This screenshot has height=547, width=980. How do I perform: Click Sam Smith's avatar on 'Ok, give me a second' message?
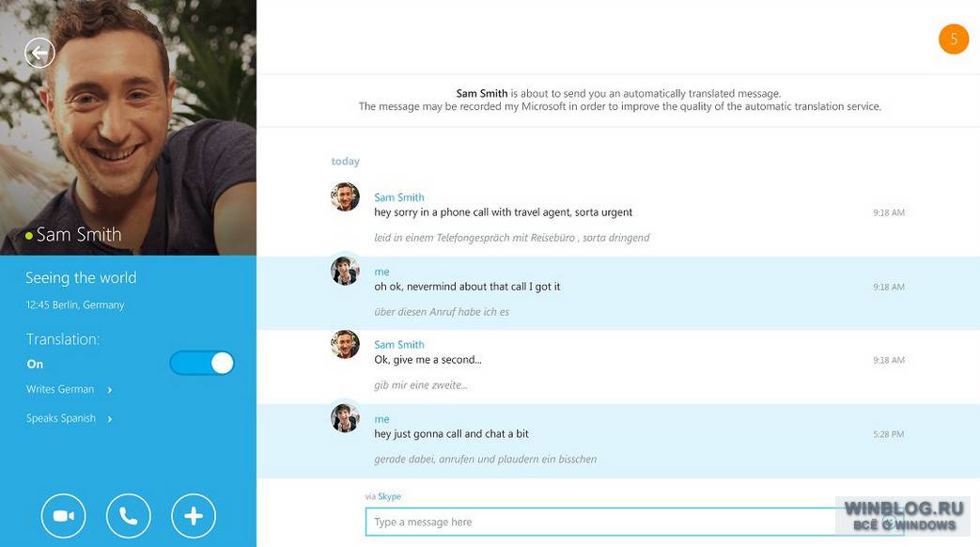click(345, 344)
